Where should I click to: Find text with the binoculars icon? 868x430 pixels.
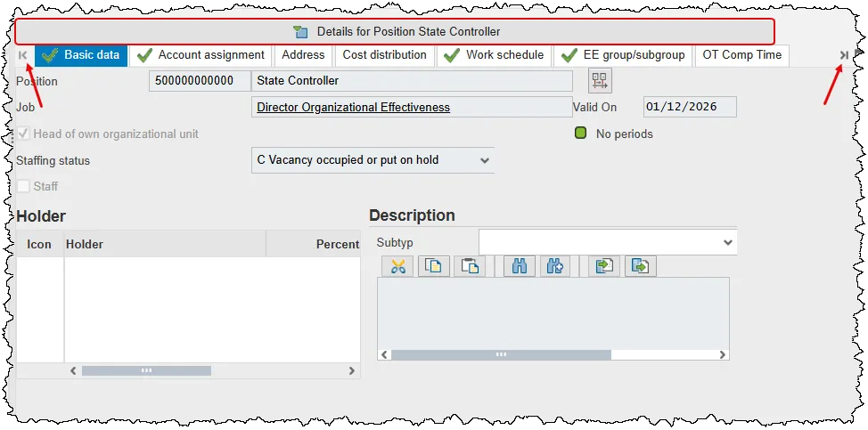(520, 266)
